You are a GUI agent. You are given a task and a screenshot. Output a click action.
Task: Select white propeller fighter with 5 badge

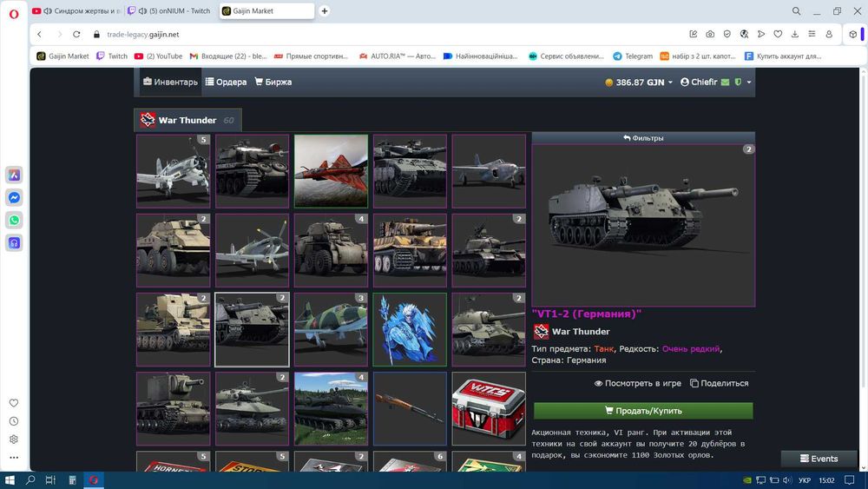pos(174,171)
